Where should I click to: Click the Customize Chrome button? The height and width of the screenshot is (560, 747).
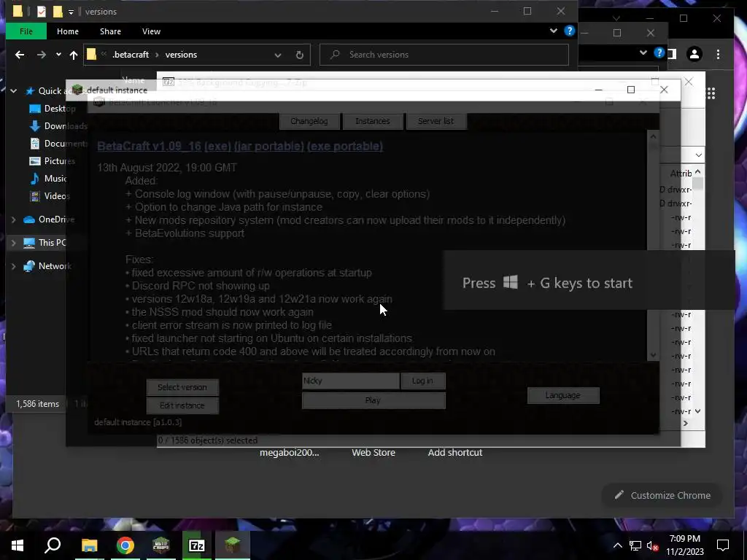tap(662, 495)
